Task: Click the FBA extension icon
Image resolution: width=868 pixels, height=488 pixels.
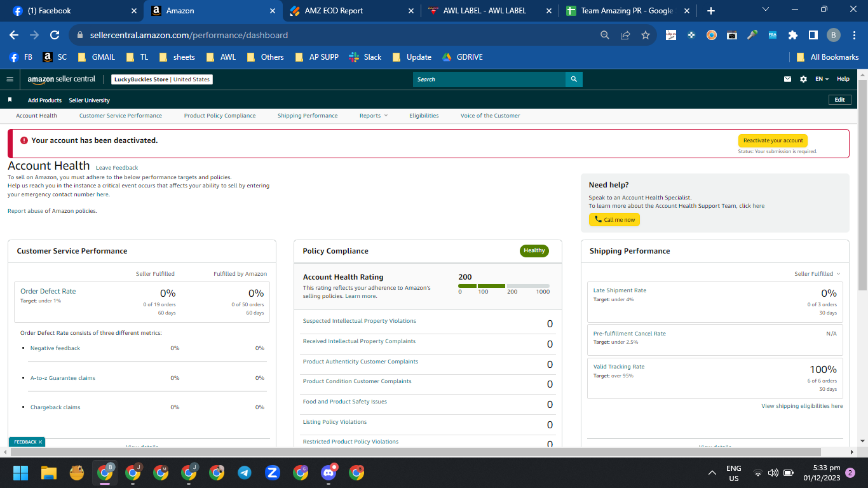Action: point(773,35)
